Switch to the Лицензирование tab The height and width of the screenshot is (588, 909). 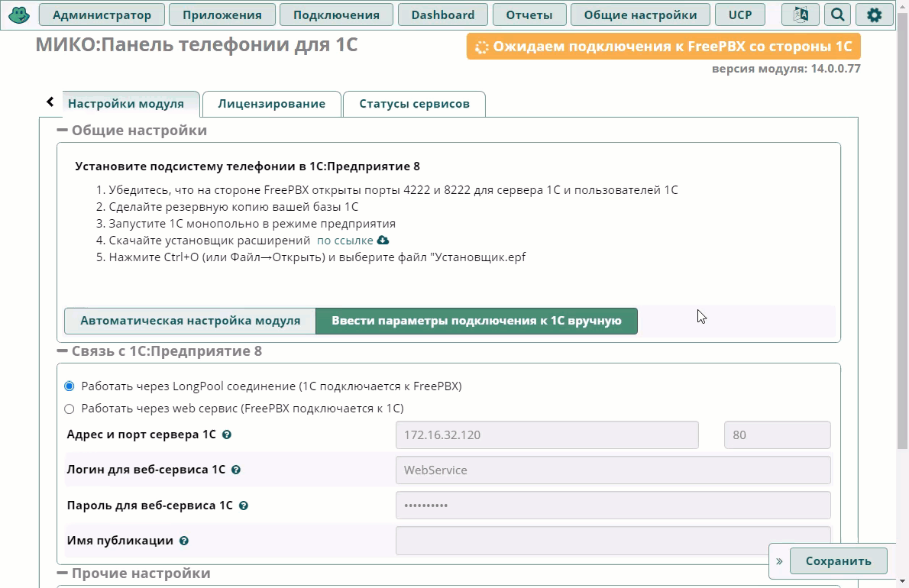[271, 103]
